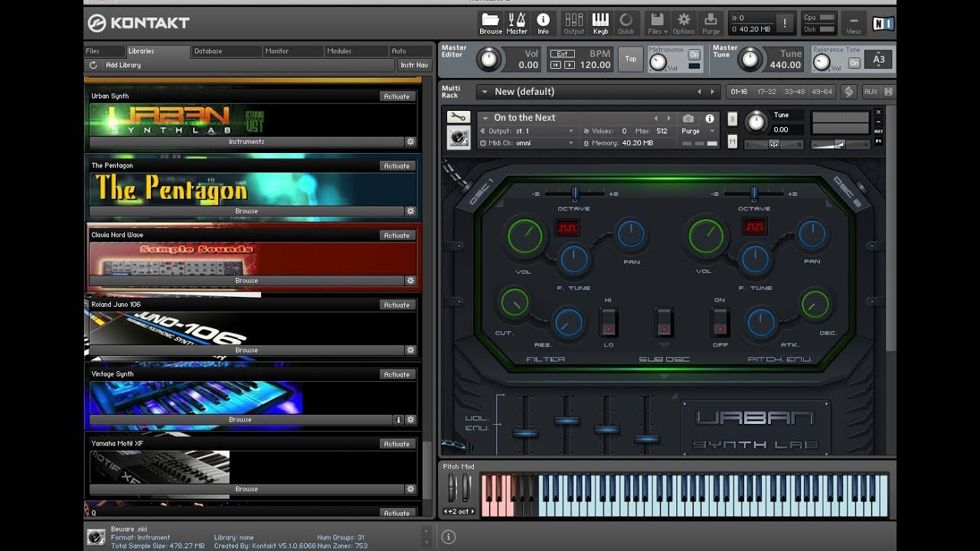Open the multi New (default) dropdown
The height and width of the screenshot is (551, 980).
click(x=598, y=92)
